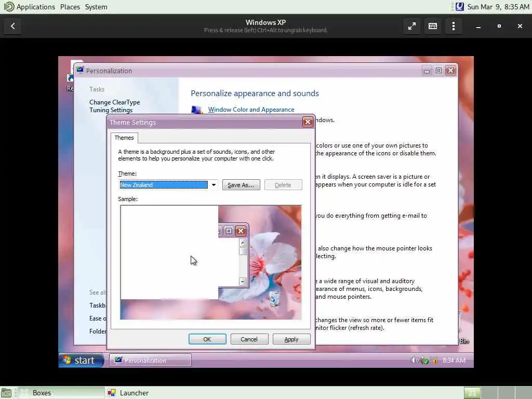The image size is (532, 399).
Task: Go back using Boxes back arrow
Action: click(13, 26)
